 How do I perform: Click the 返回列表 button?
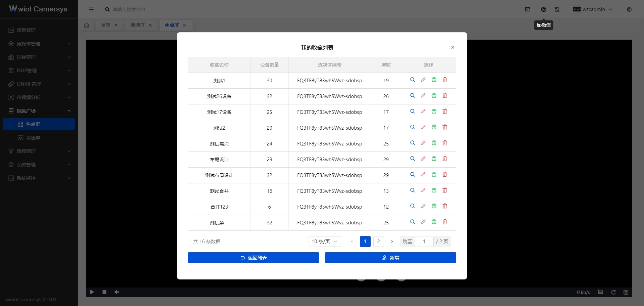(x=253, y=258)
